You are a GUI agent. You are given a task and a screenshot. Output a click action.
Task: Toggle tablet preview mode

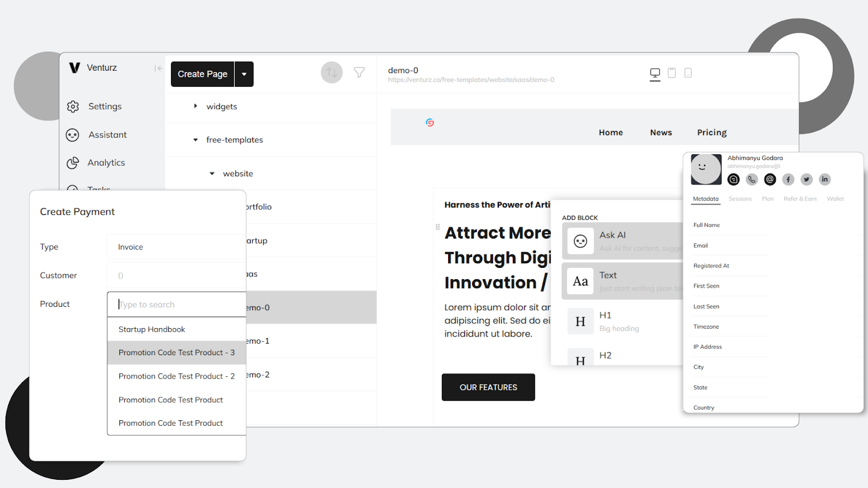pyautogui.click(x=672, y=73)
